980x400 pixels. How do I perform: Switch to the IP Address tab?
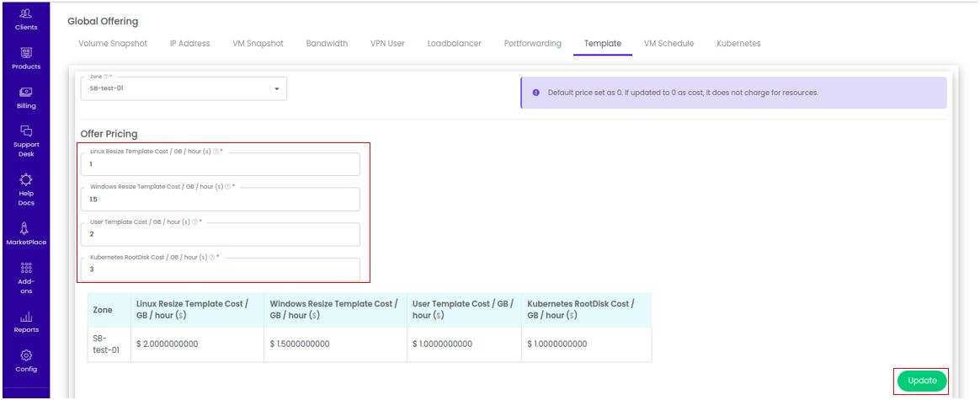point(190,44)
